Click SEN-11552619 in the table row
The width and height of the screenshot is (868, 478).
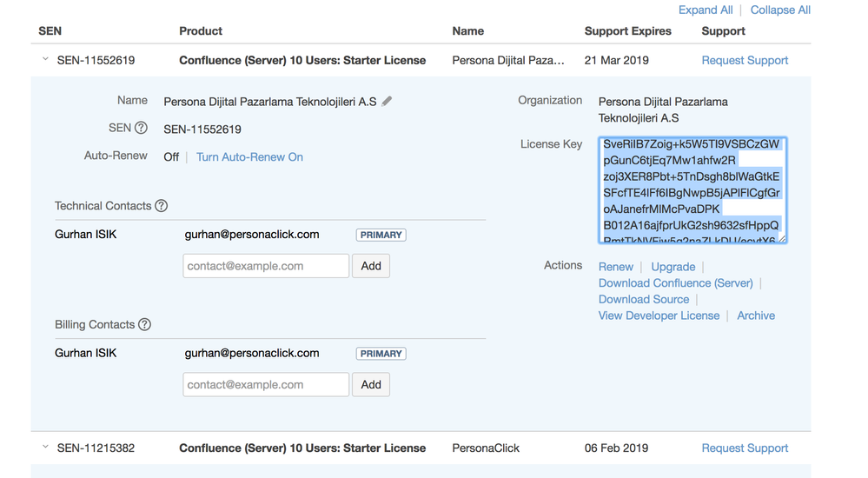(x=96, y=60)
